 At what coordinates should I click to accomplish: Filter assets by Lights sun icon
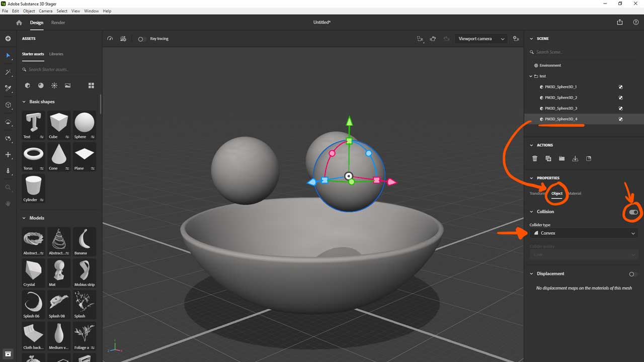coord(54,85)
